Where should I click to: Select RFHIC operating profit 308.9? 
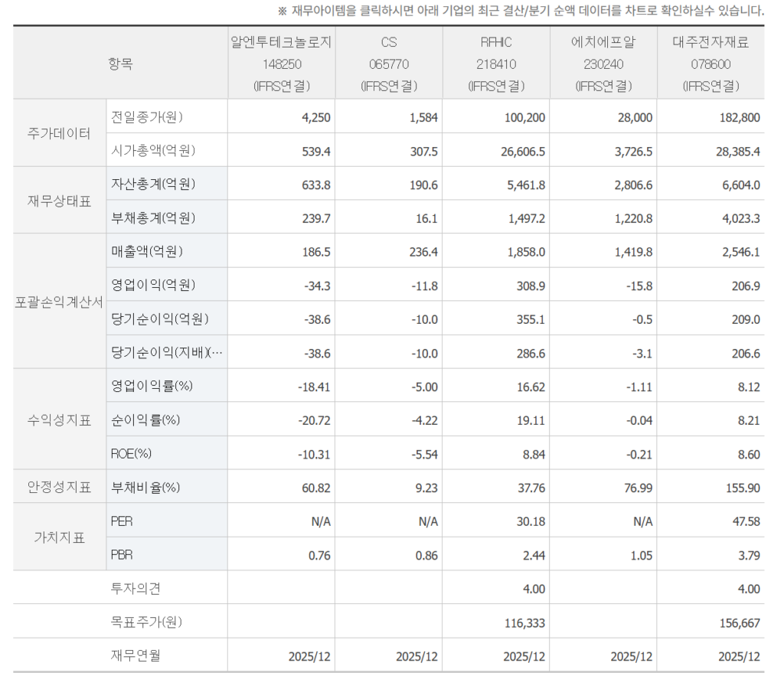[x=531, y=286]
